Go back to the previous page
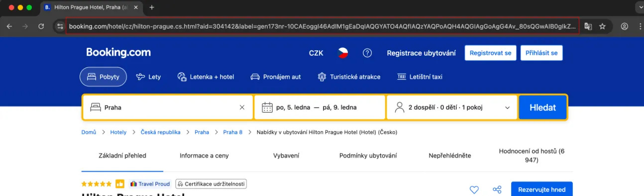This screenshot has height=196, width=644. (9, 26)
